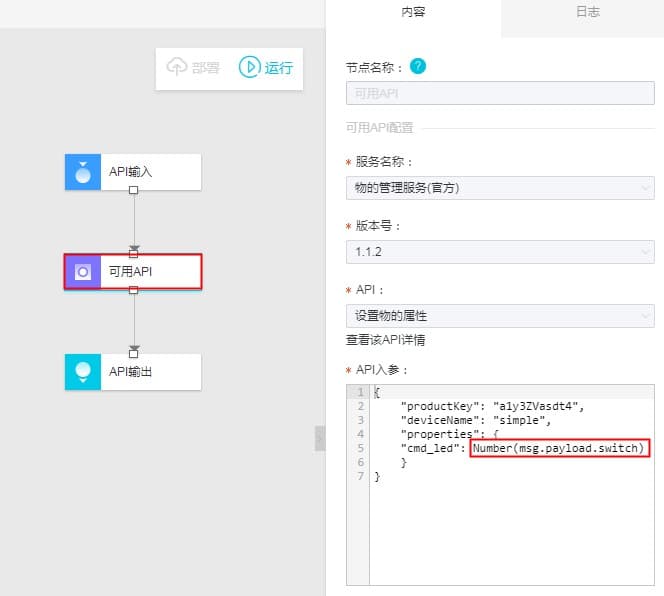
Task: Switch to the 内容 tab
Action: coord(413,12)
